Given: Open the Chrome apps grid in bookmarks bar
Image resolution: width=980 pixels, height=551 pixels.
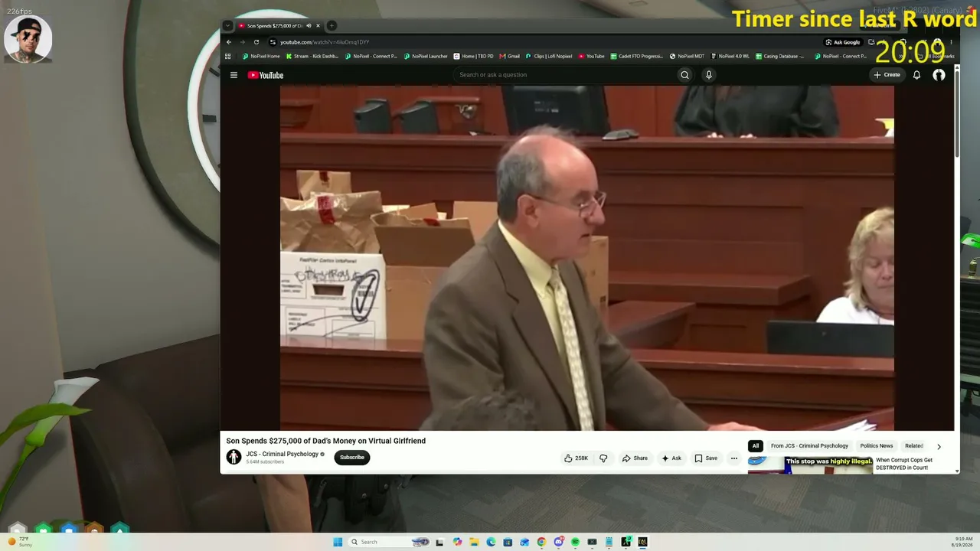Looking at the screenshot, I should point(227,56).
